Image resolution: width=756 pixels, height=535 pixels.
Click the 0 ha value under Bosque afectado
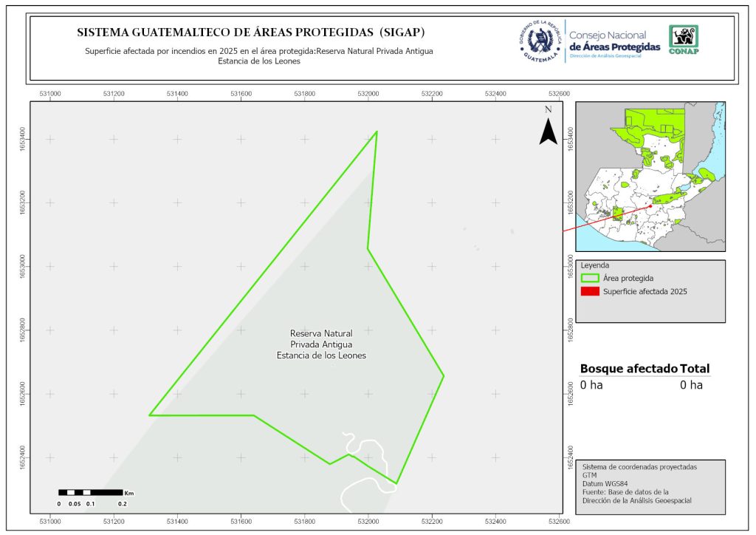click(x=591, y=385)
